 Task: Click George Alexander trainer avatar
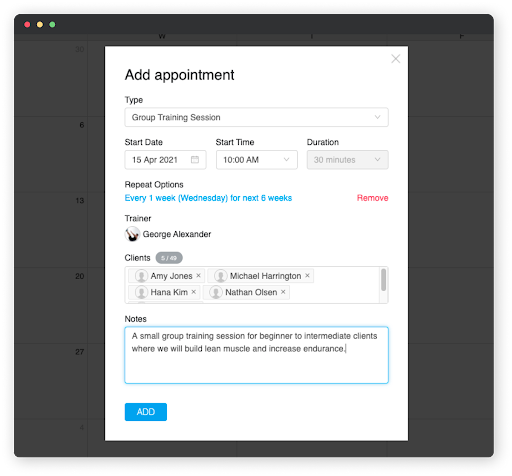pos(132,234)
